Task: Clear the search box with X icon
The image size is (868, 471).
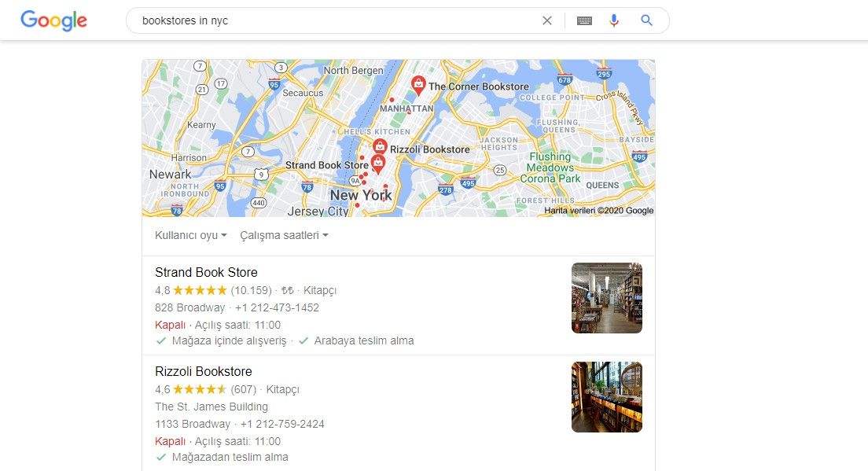Action: pyautogui.click(x=547, y=20)
